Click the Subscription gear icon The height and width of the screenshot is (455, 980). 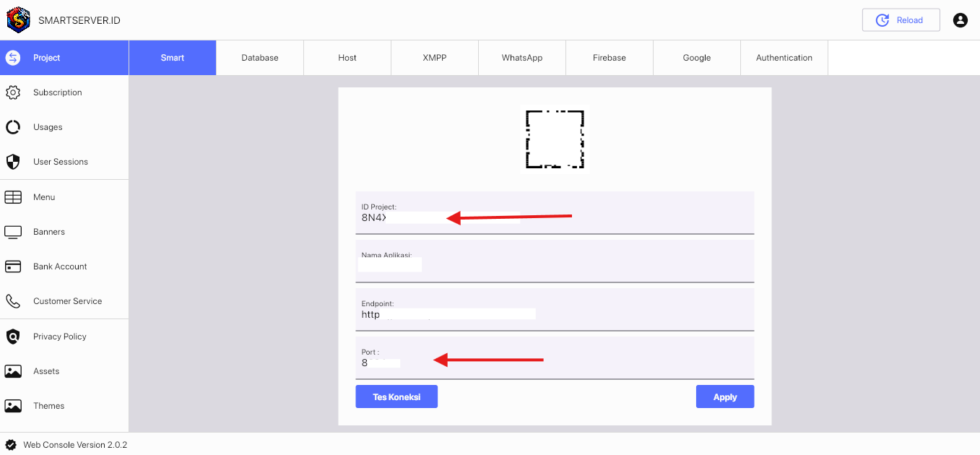click(x=13, y=92)
